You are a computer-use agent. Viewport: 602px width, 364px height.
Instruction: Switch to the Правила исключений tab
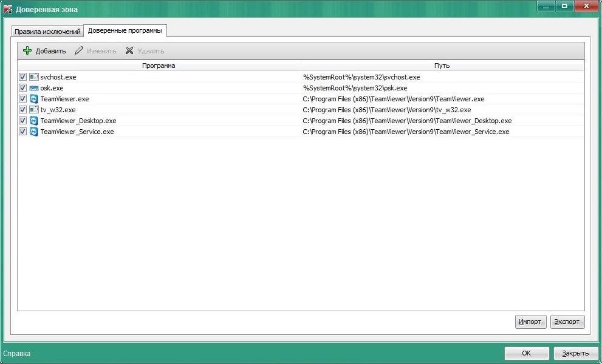coord(47,32)
